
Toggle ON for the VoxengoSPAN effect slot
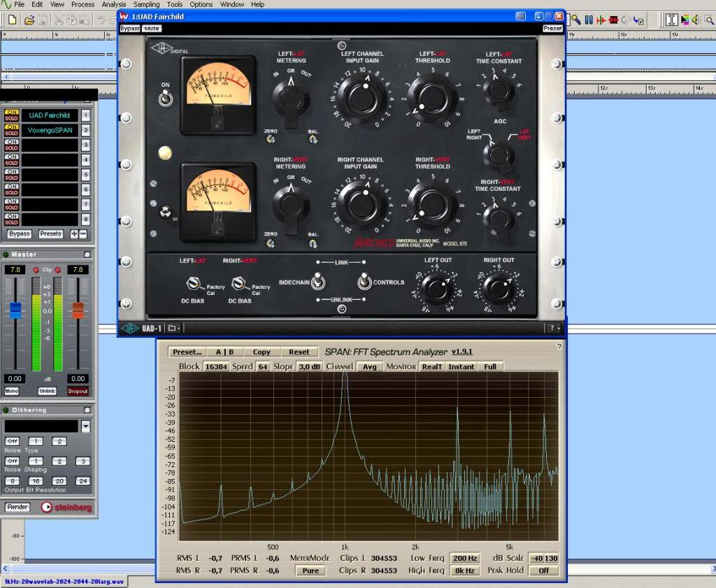coord(11,127)
